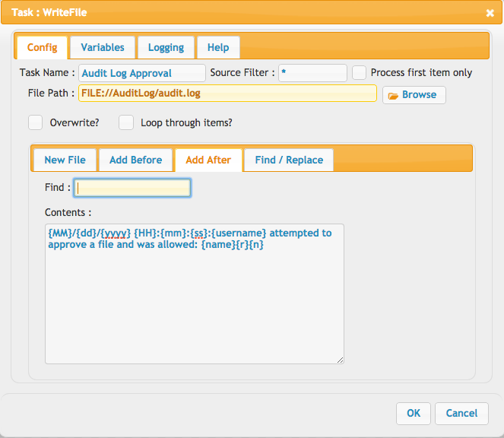504x438 pixels.
Task: Confirm settings with the OK button
Action: (414, 413)
